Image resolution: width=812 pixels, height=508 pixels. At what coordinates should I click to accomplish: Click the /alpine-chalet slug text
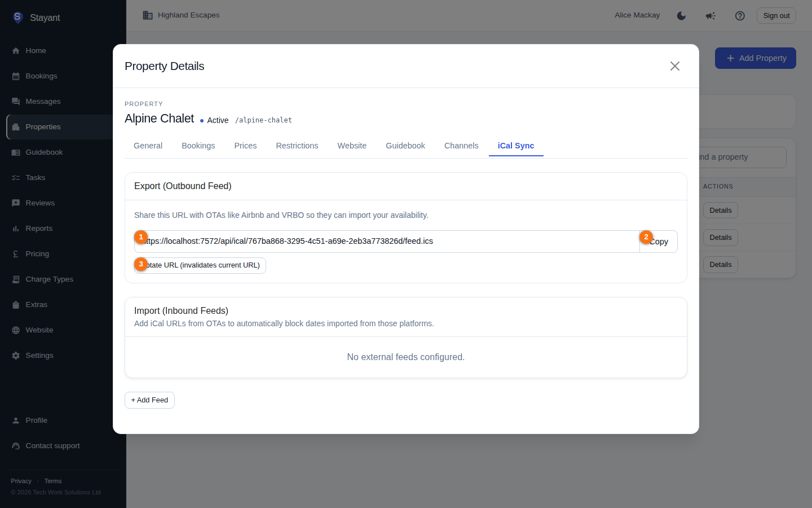pyautogui.click(x=263, y=120)
